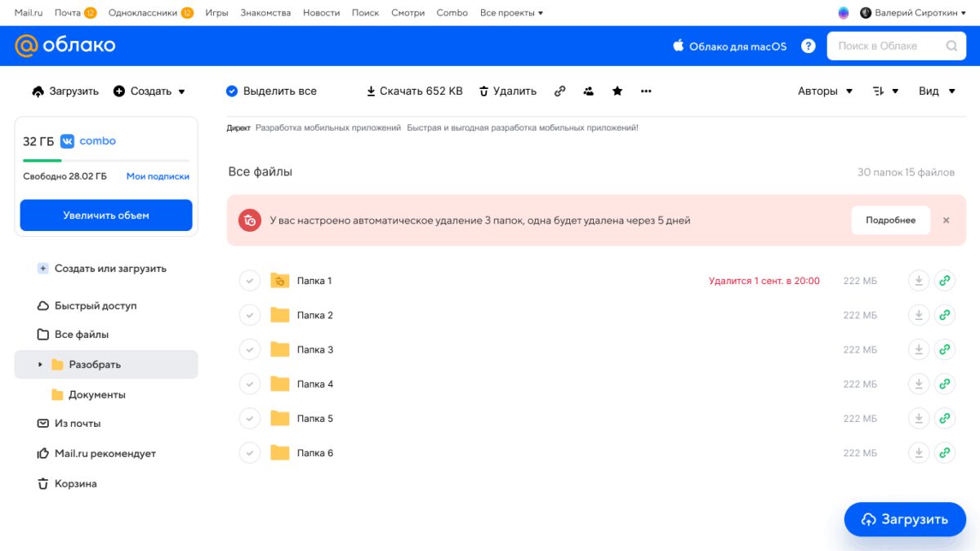Click the Загрузить button in the top toolbar
Viewport: 980px width, 551px height.
pos(65,91)
